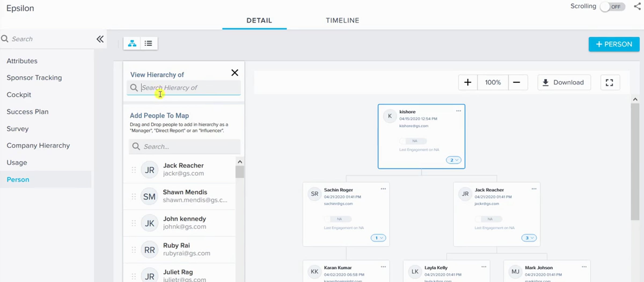Collapse the left sidebar with double chevron

coord(100,39)
